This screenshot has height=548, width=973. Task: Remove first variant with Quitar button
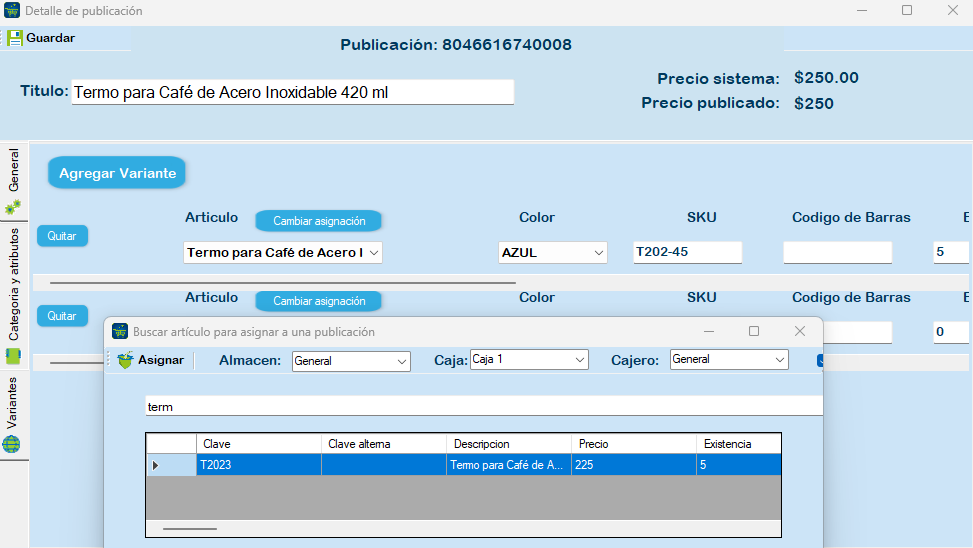tap(62, 236)
